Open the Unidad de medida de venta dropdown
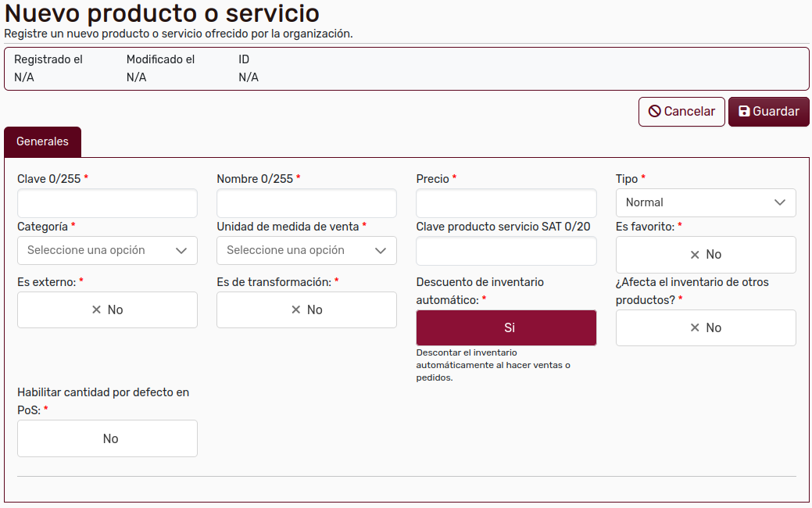This screenshot has width=812, height=508. tap(306, 250)
